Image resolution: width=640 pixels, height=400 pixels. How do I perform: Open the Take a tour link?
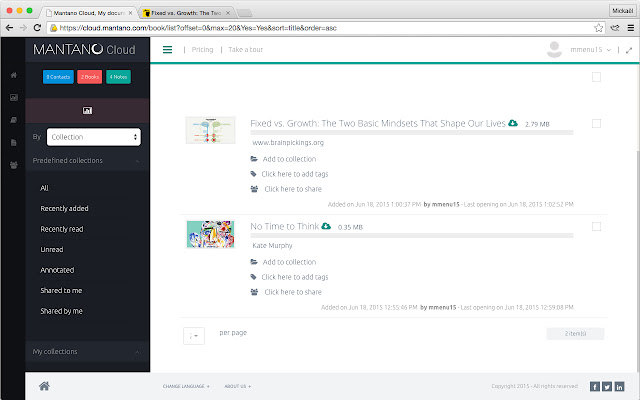click(x=246, y=49)
